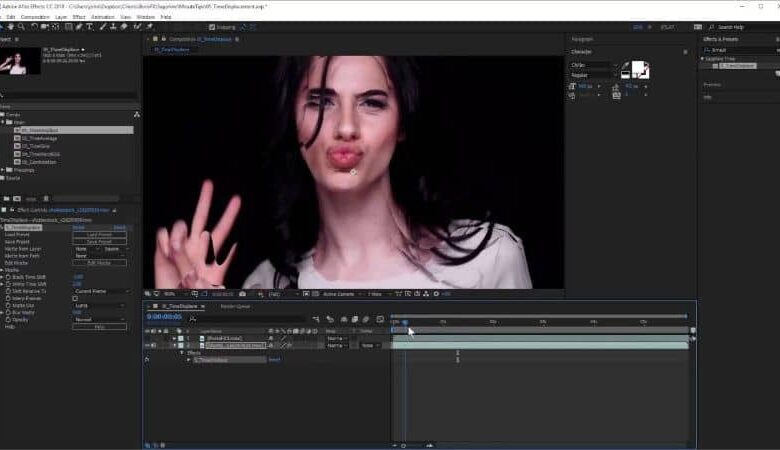The image size is (780, 450).
Task: Click the Help button in Effect Controls
Action: [x=99, y=327]
